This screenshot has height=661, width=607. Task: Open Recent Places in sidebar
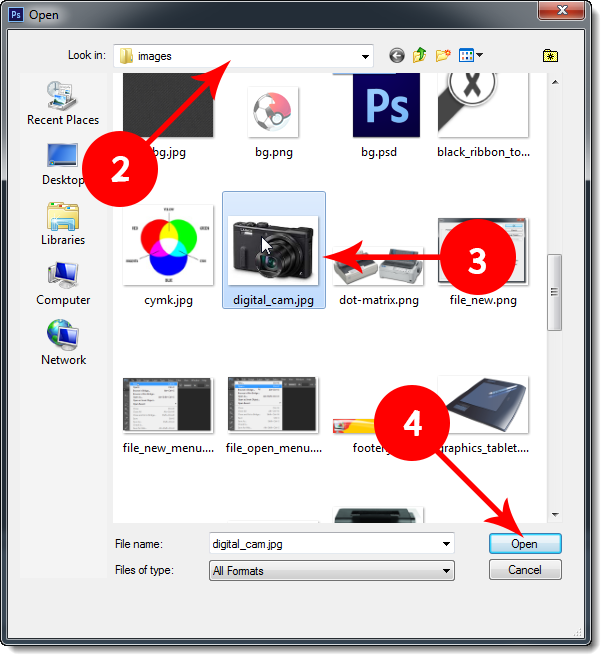coord(63,103)
